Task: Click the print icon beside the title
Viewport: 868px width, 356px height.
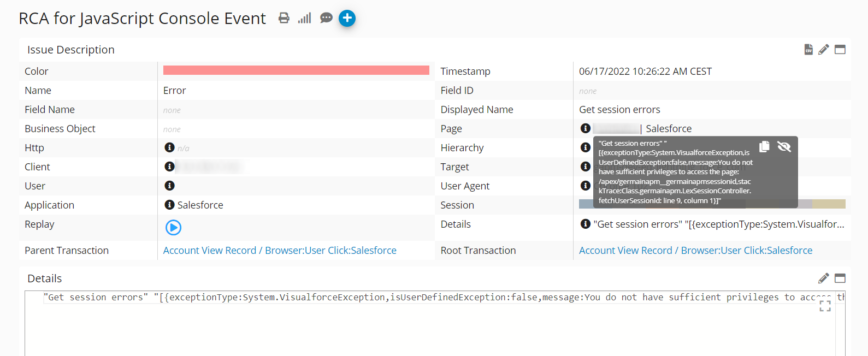Action: click(284, 18)
